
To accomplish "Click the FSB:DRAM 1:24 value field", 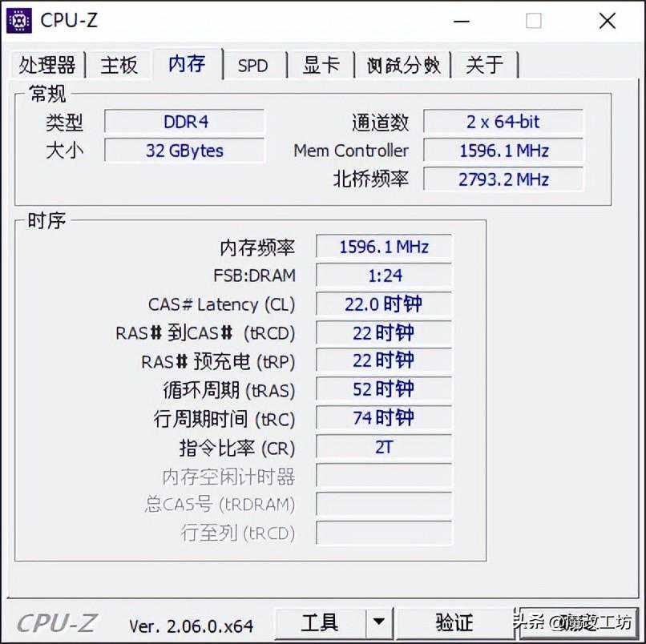I will pyautogui.click(x=384, y=275).
